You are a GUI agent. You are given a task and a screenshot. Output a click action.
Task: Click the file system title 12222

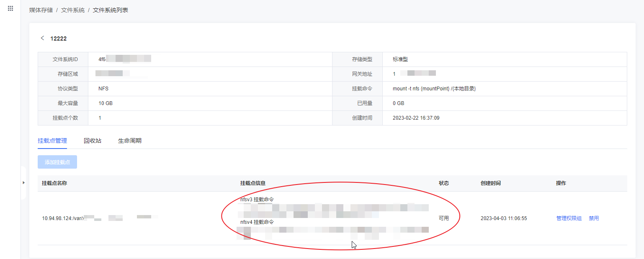click(58, 38)
